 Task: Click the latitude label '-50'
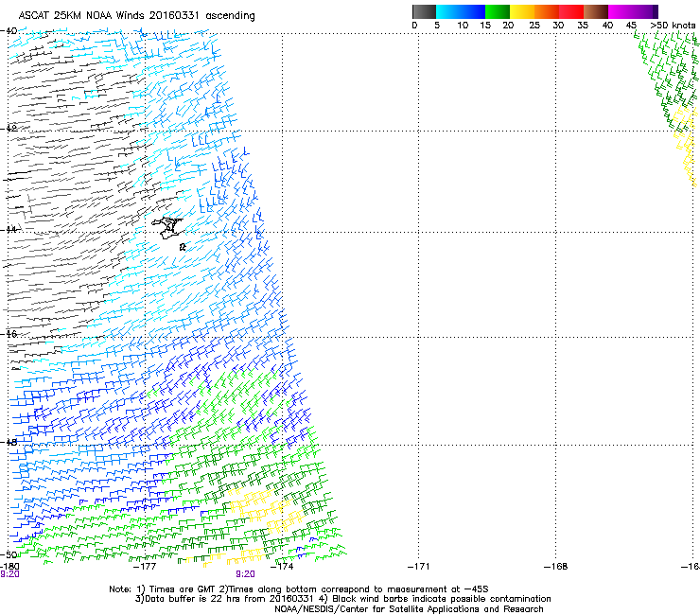pos(9,554)
